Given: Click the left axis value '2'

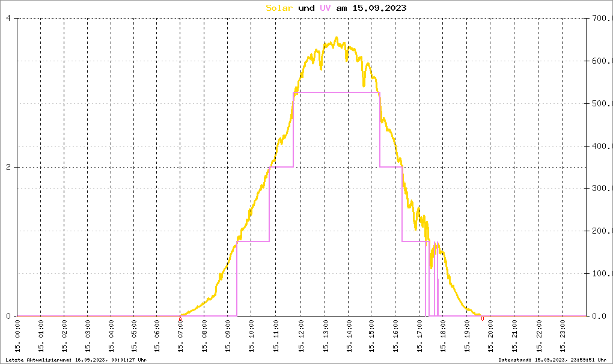Looking at the screenshot, I should coord(8,167).
